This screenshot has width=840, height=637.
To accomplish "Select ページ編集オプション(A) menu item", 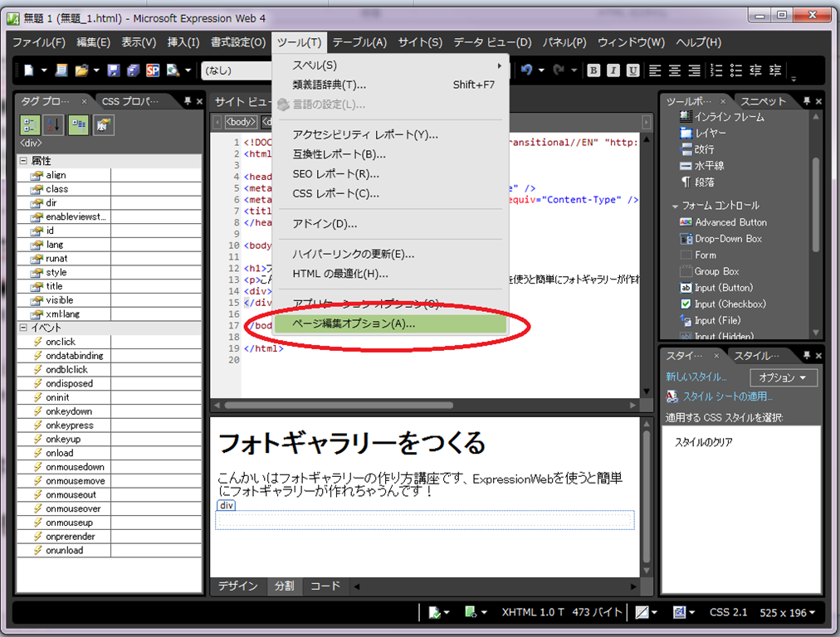I will (x=390, y=323).
